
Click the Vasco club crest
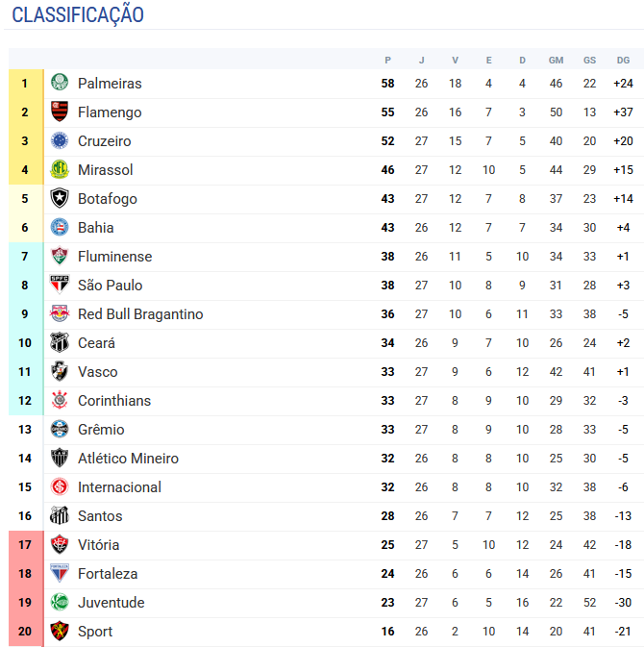point(60,372)
